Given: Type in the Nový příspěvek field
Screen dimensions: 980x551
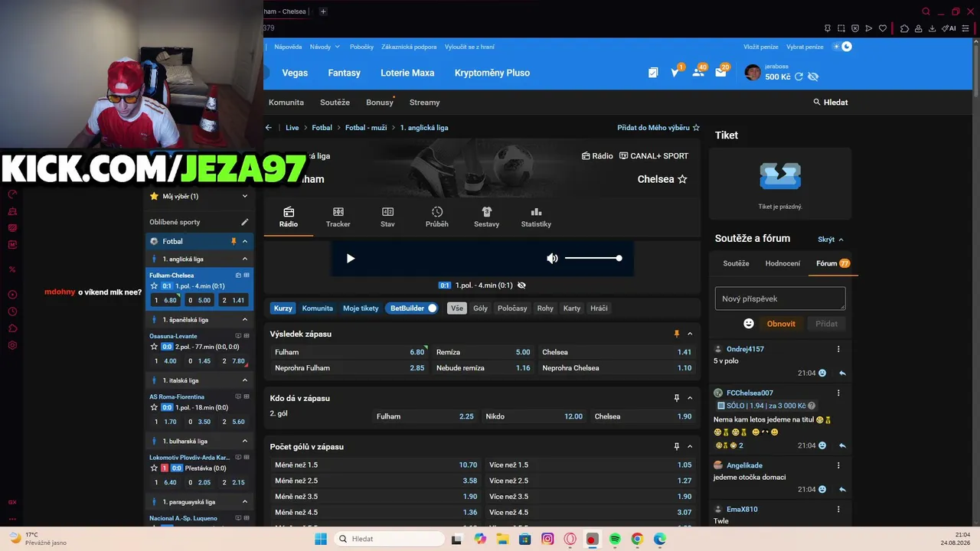Looking at the screenshot, I should (x=780, y=298).
